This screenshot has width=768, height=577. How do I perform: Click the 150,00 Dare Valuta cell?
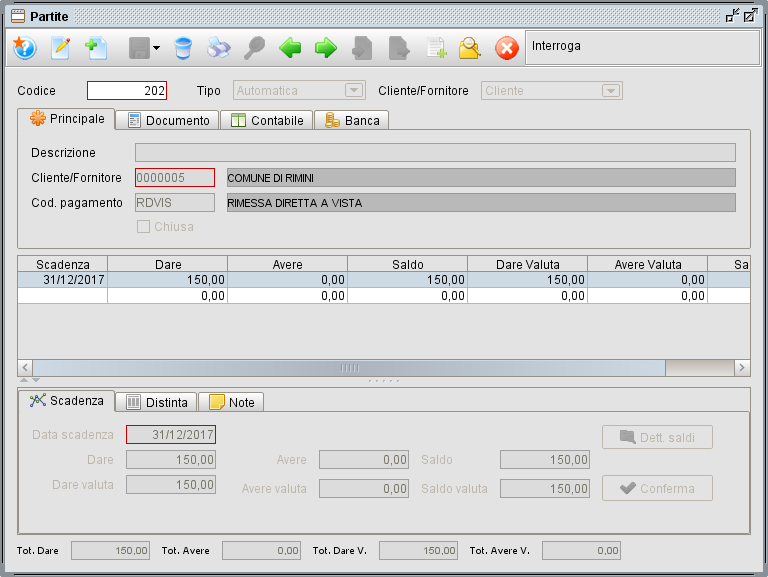click(528, 280)
